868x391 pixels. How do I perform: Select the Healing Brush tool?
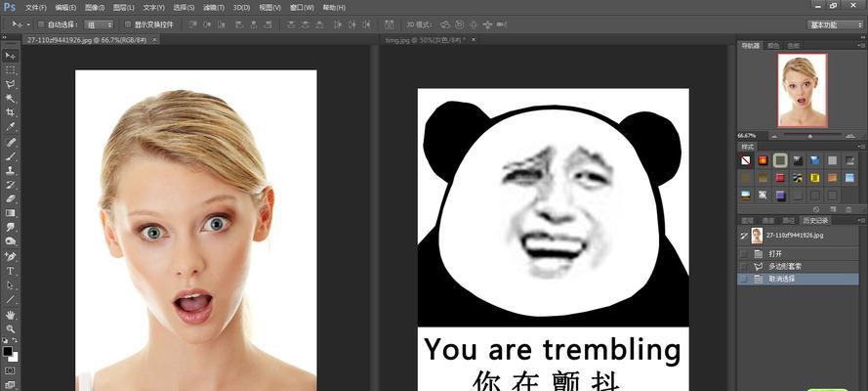(x=10, y=143)
